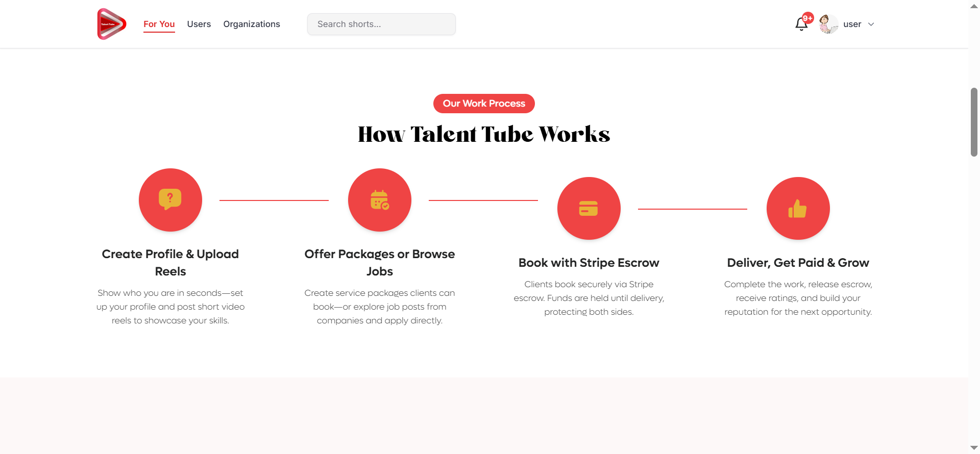The width and height of the screenshot is (980, 454).
Task: Click the Book with Stripe Escrow heading
Action: coord(589,263)
